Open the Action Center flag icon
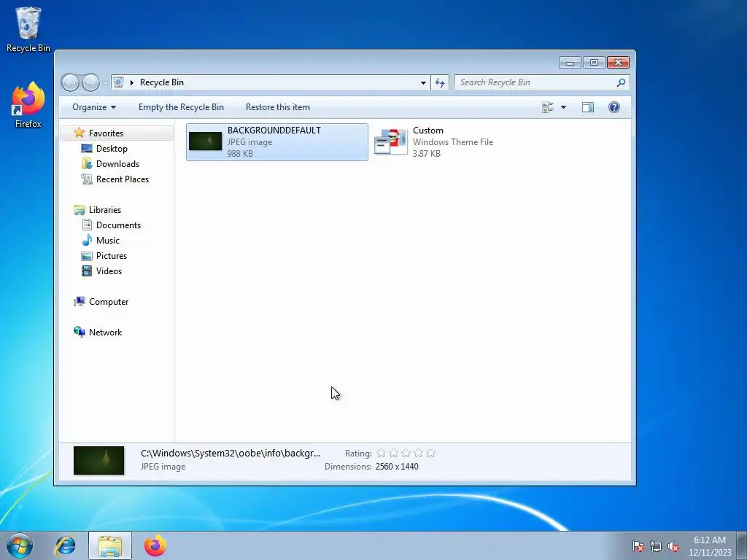 pyautogui.click(x=638, y=546)
